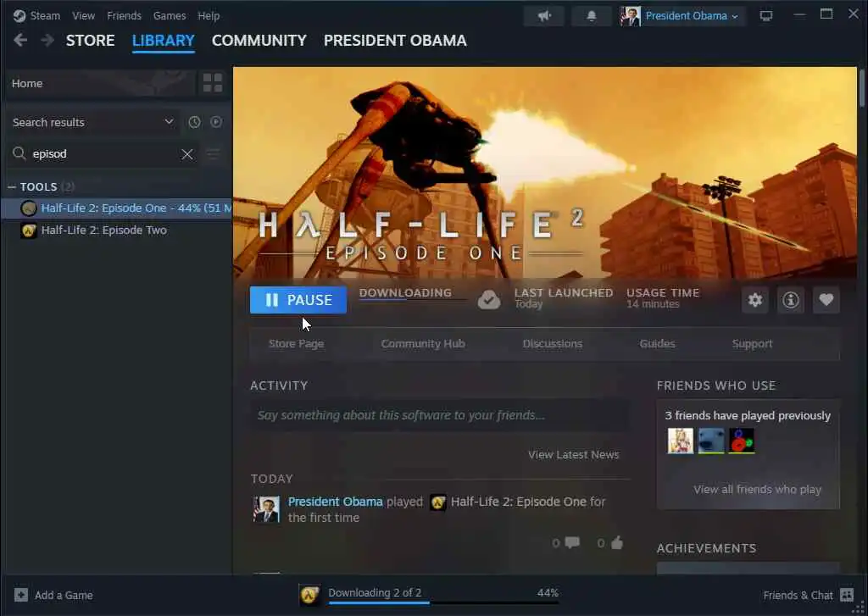The image size is (868, 616).
Task: Open the third friend's avatar
Action: [x=741, y=441]
